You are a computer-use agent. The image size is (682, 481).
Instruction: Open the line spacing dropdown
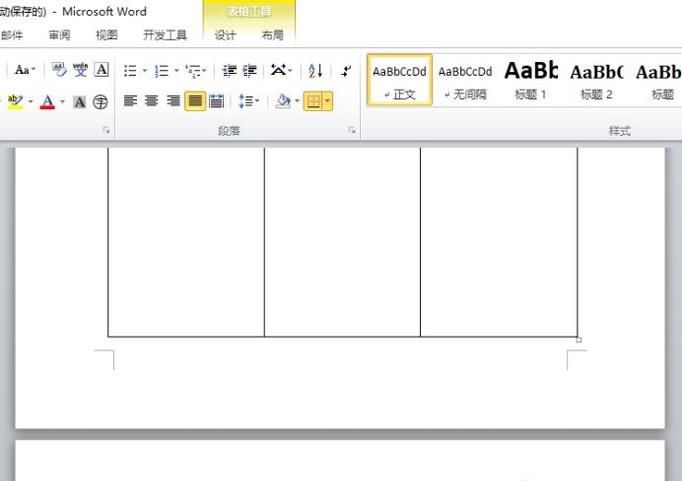(248, 101)
